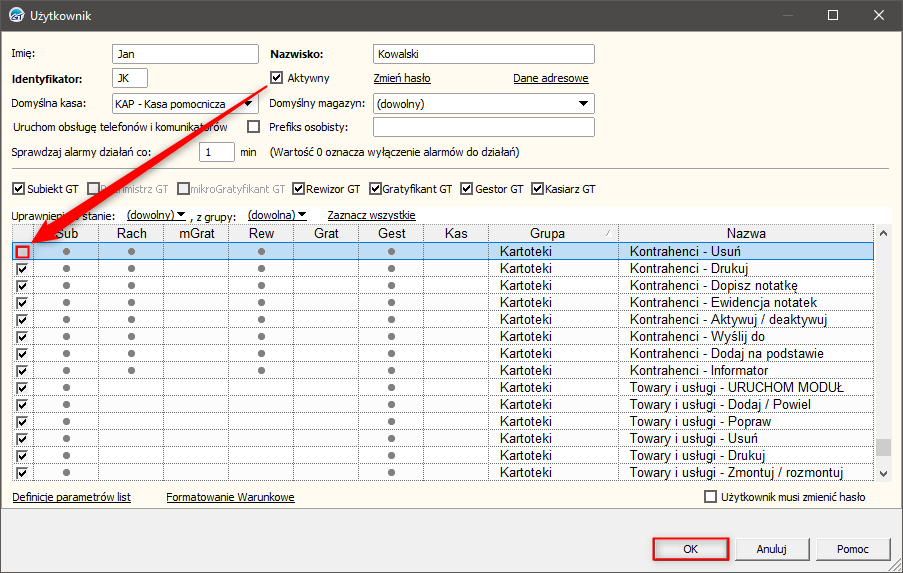Confirm with the OK button
This screenshot has width=903, height=573.
click(690, 549)
